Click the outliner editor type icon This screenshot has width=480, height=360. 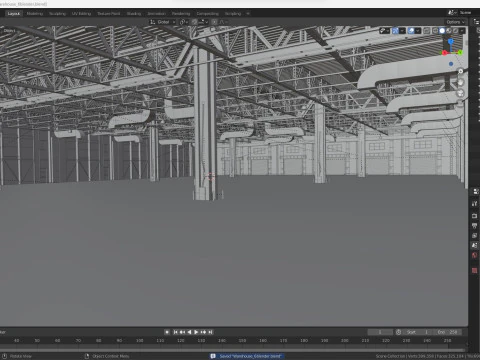tap(477, 22)
